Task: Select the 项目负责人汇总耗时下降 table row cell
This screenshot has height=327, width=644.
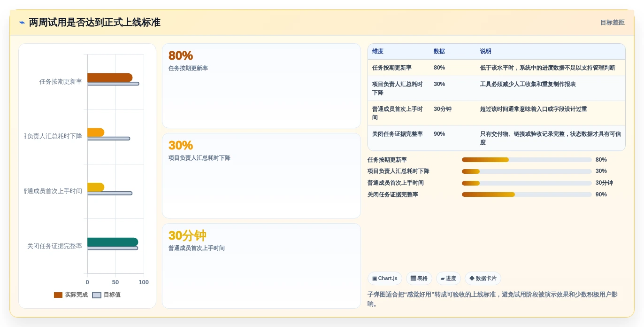Action: tap(398, 89)
